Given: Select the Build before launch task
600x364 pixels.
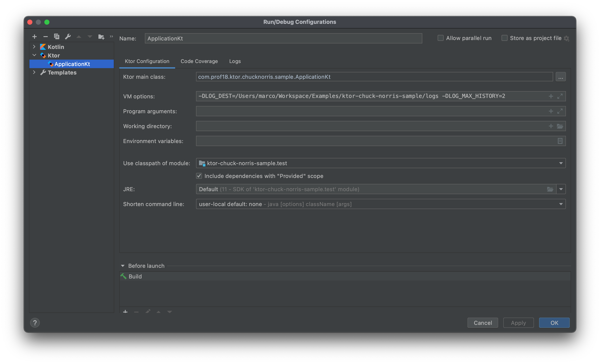Looking at the screenshot, I should [x=345, y=276].
